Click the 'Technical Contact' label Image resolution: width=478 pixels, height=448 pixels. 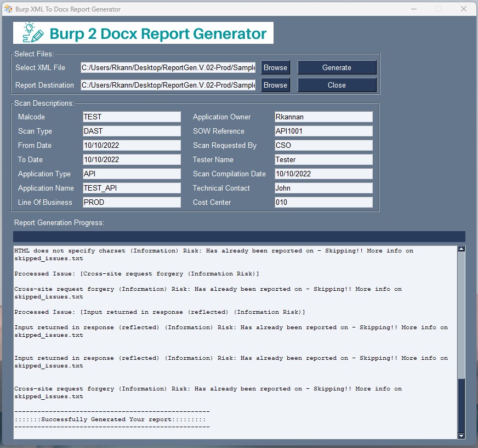coord(221,188)
